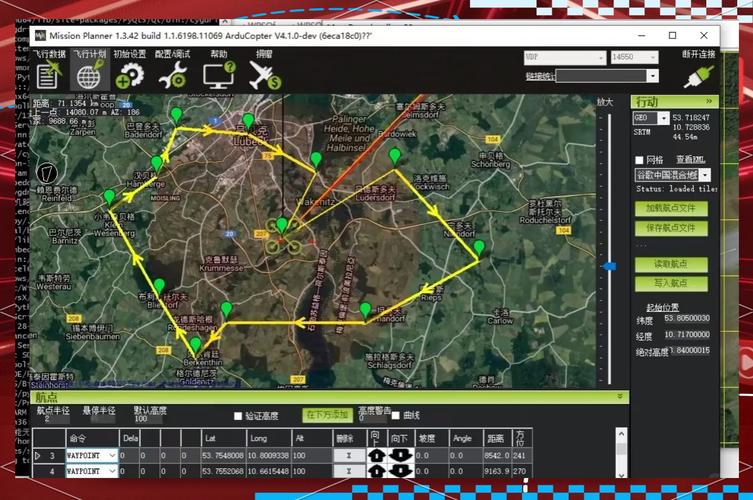Enable the 网格 grid checkbox

click(x=640, y=160)
